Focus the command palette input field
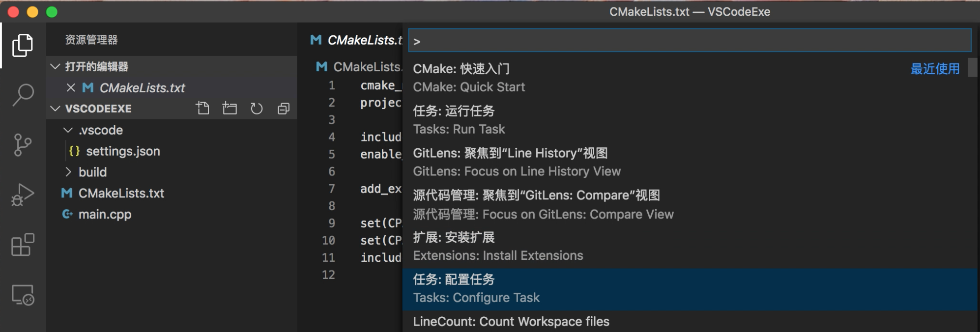Image resolution: width=980 pixels, height=332 pixels. click(x=690, y=40)
